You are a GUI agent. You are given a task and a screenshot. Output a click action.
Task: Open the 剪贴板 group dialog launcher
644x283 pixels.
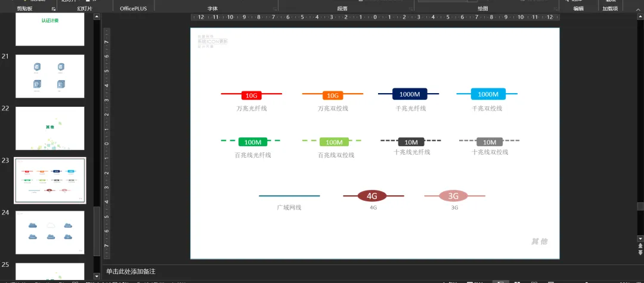click(54, 8)
